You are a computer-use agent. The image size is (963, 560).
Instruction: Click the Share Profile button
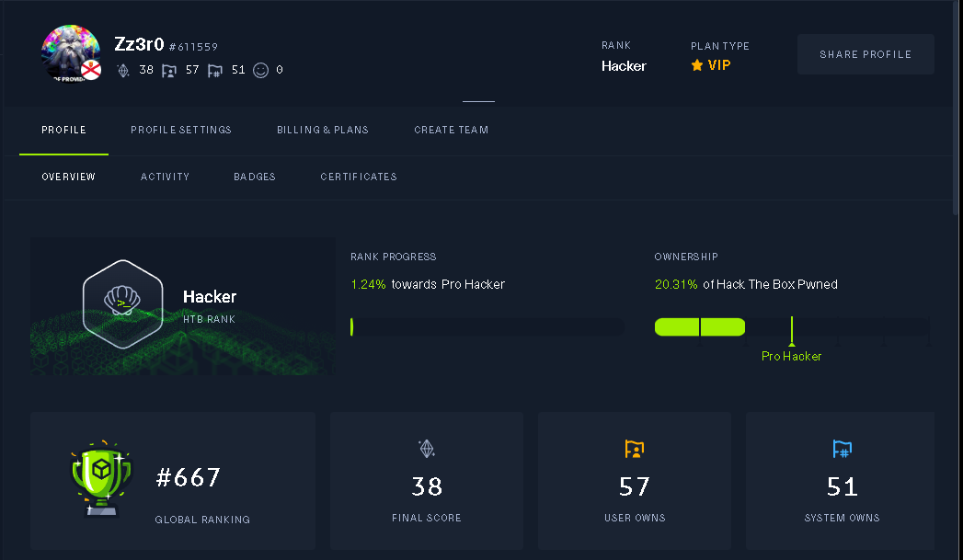point(866,54)
